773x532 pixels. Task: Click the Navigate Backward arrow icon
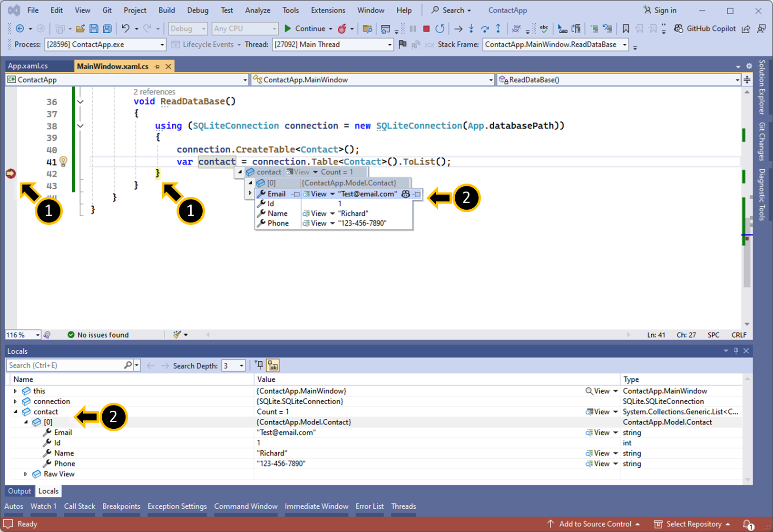[20, 29]
